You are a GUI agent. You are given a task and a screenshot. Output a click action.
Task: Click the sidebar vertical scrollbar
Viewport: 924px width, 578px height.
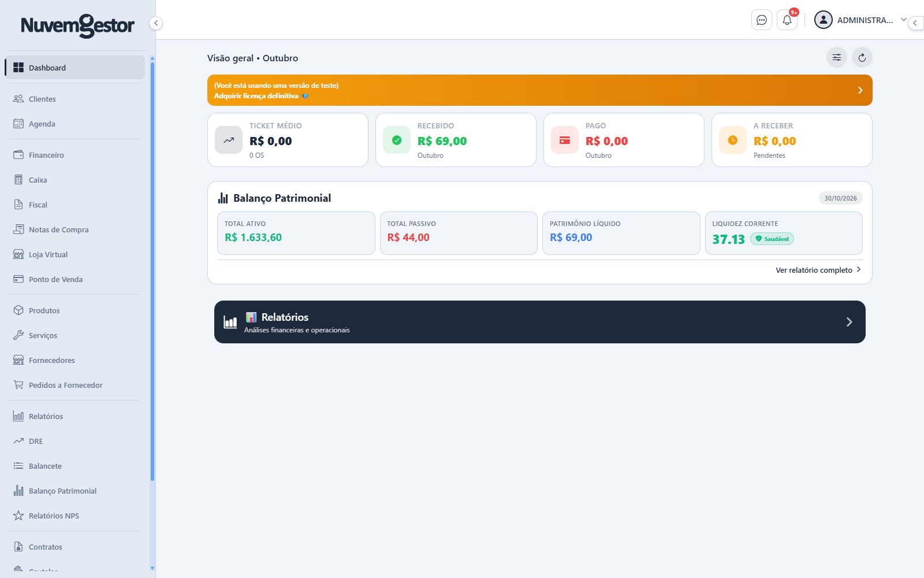152,272
